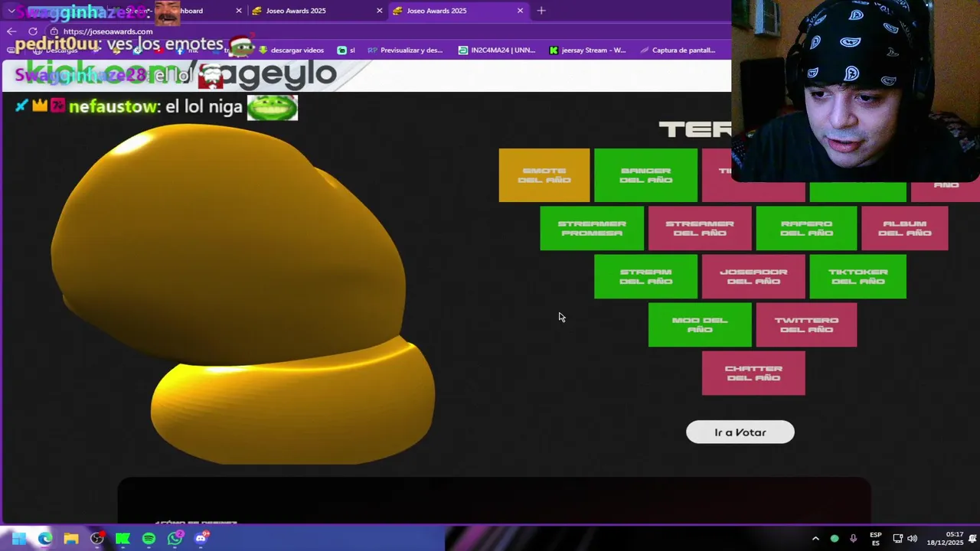Open the 'Previsualizar y des...' bookmark
This screenshot has height=551, width=980.
click(x=405, y=51)
